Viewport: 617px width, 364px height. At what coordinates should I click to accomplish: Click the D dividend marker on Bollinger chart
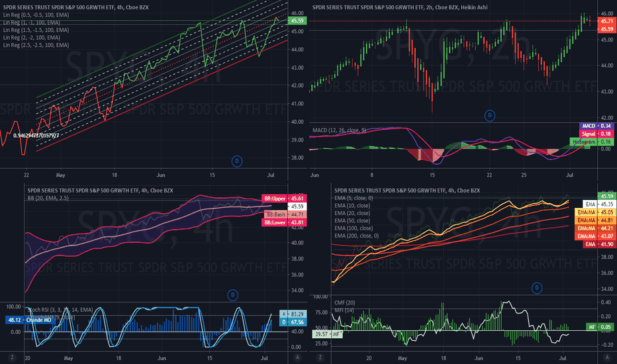(x=232, y=295)
